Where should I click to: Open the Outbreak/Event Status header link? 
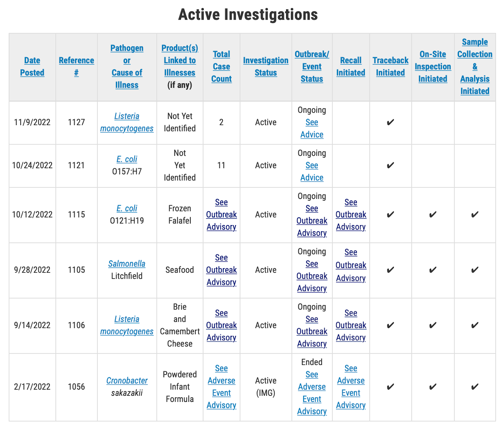(x=311, y=67)
